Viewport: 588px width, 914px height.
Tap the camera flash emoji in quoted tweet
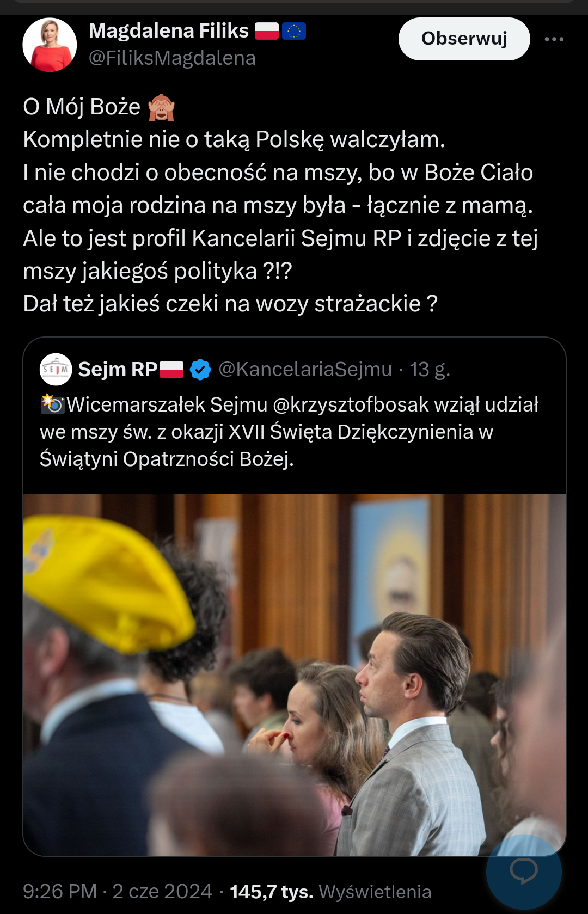[x=53, y=404]
